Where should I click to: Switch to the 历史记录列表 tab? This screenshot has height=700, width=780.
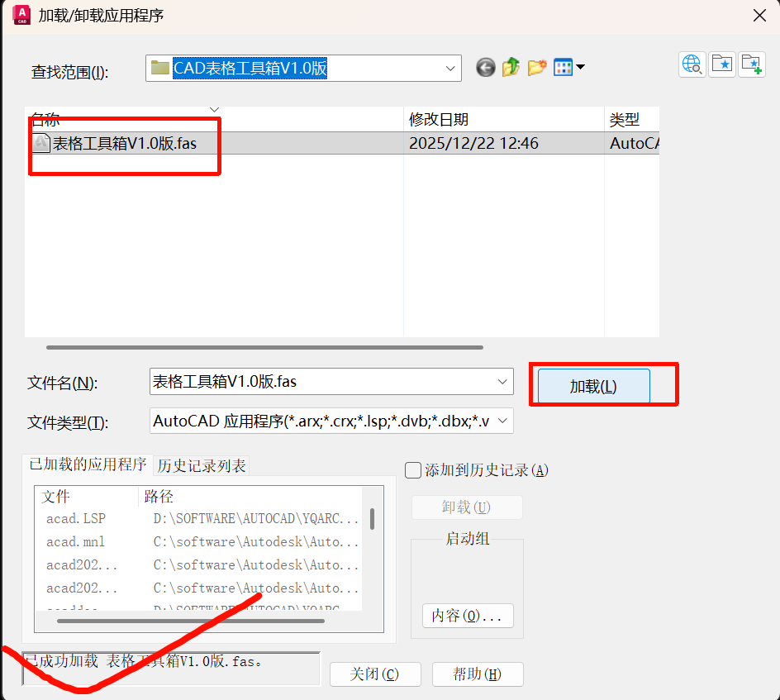pos(202,466)
